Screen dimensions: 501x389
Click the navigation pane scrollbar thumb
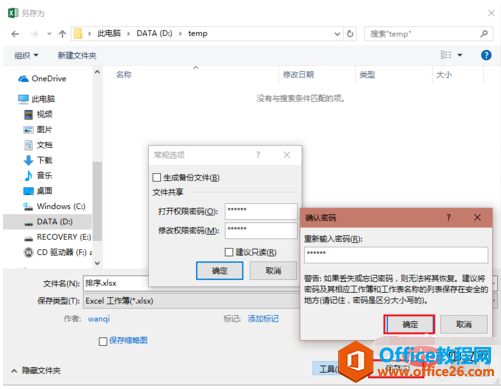tap(97, 201)
